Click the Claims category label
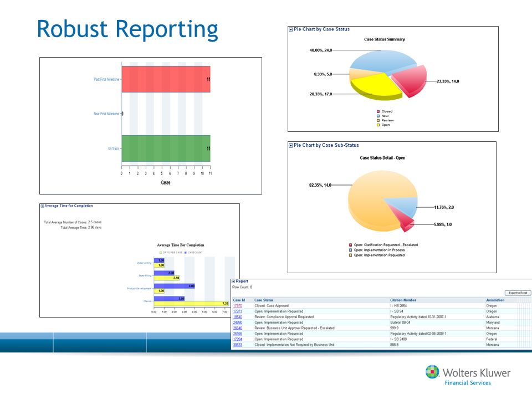 click(x=147, y=301)
